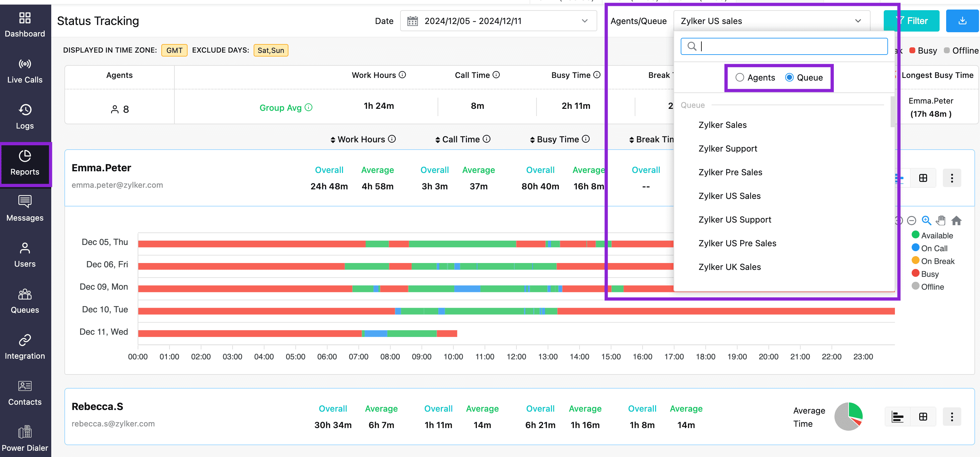
Task: Select the Queue radio button
Action: (x=789, y=77)
